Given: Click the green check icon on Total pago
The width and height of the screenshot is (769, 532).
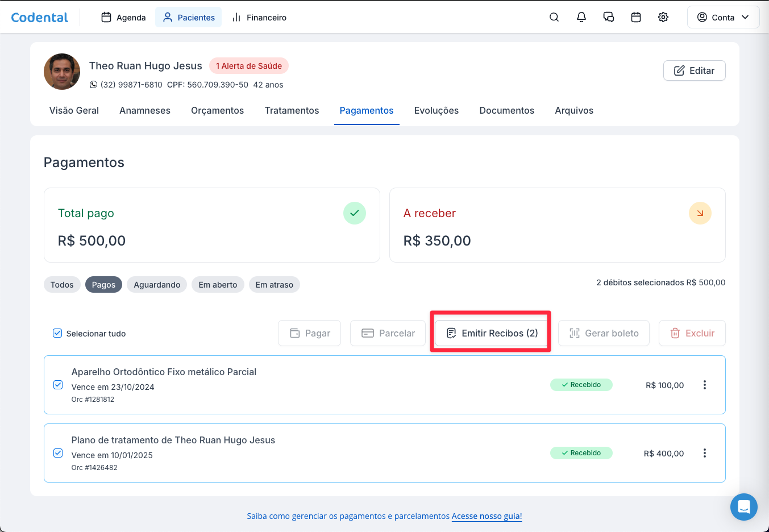Looking at the screenshot, I should click(x=355, y=213).
